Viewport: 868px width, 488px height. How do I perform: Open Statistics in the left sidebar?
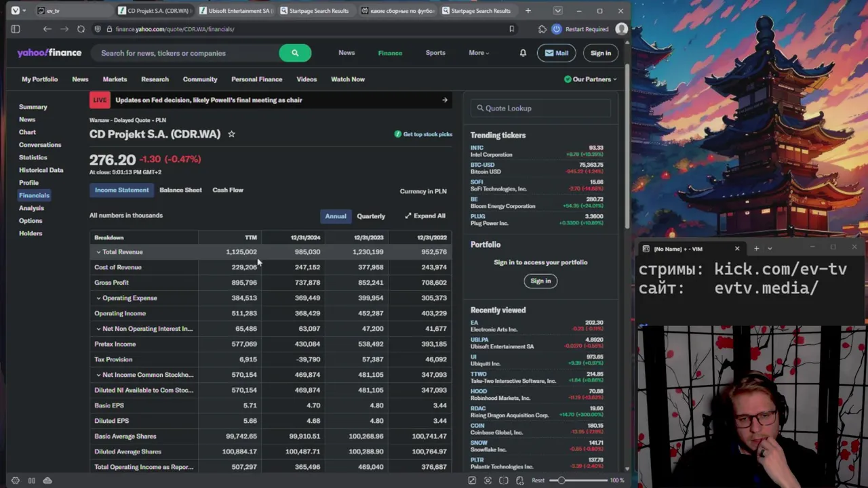click(x=33, y=158)
